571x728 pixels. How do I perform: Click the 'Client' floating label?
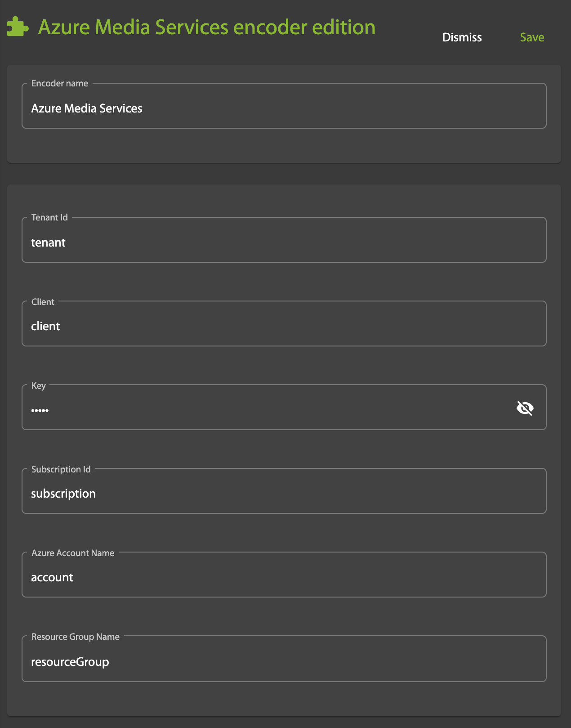click(43, 302)
